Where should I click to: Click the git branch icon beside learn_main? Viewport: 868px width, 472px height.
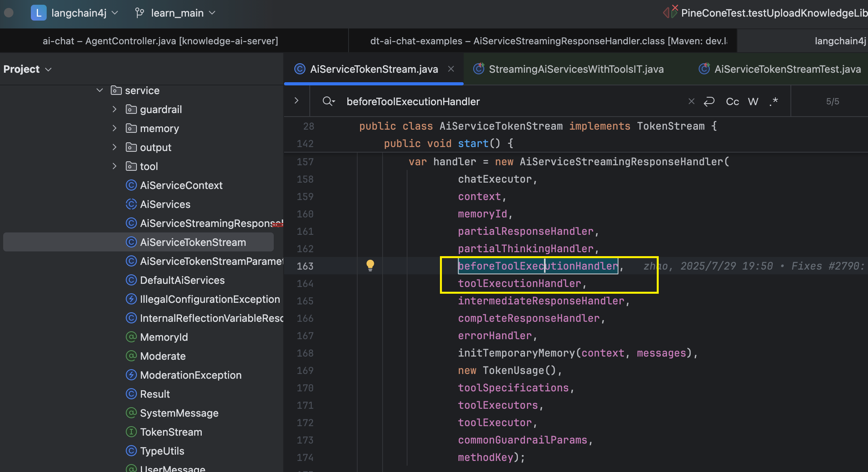pyautogui.click(x=139, y=13)
